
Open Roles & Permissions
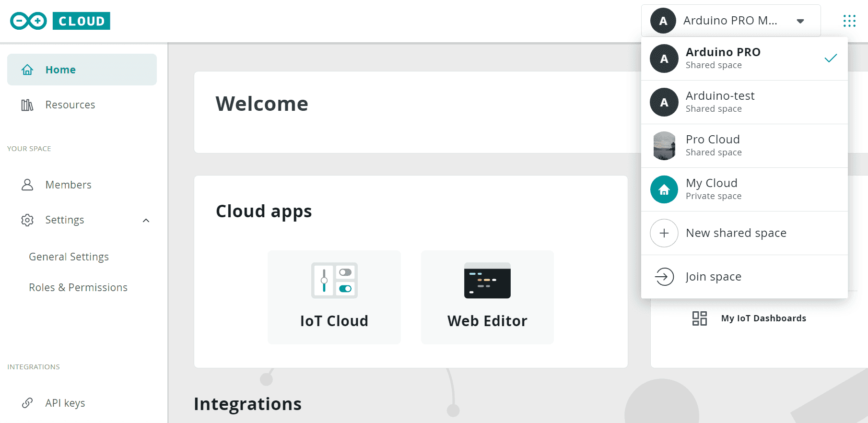[78, 287]
